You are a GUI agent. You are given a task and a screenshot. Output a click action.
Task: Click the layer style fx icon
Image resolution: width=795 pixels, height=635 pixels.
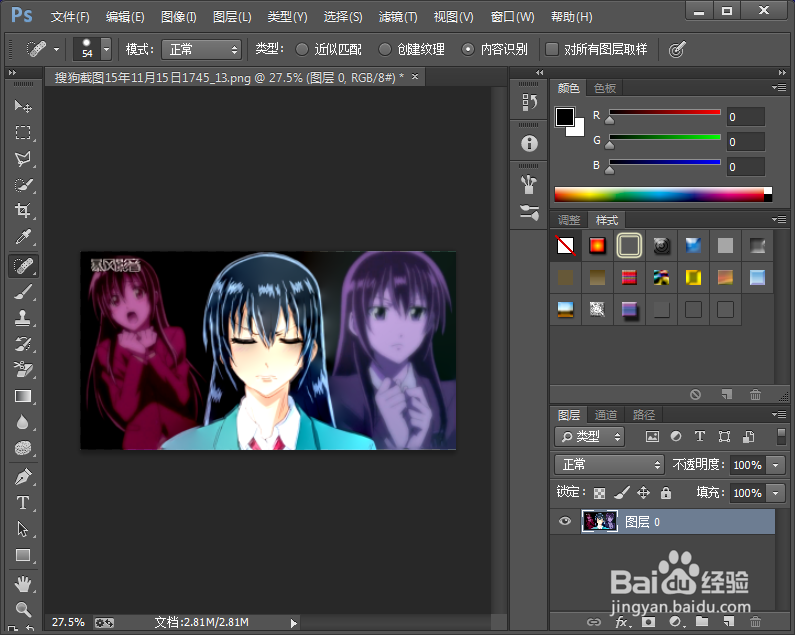coord(622,622)
